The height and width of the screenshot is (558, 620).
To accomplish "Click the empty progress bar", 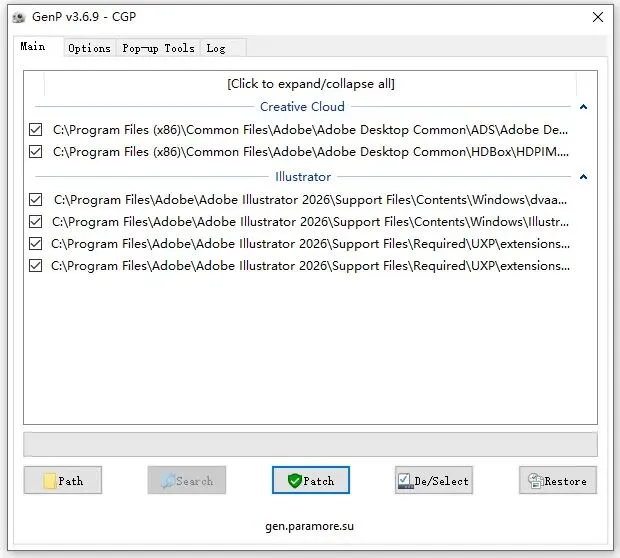I will point(310,445).
